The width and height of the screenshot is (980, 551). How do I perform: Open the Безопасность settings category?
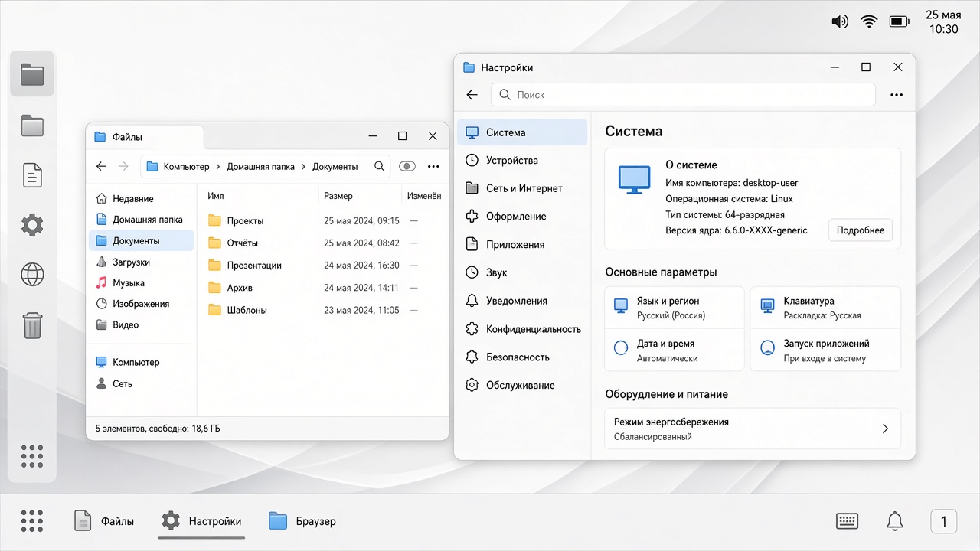[522, 357]
